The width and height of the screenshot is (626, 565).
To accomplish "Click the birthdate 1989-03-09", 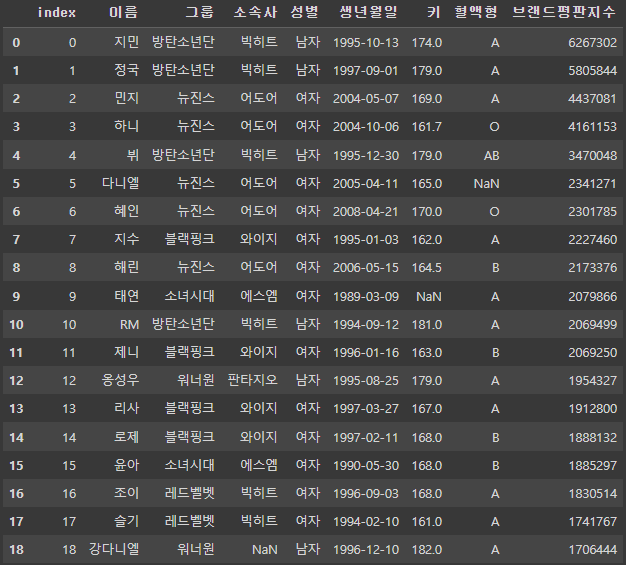I will (366, 297).
